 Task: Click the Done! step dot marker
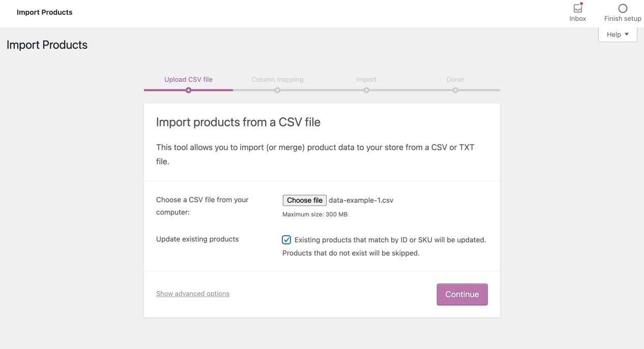(x=455, y=90)
